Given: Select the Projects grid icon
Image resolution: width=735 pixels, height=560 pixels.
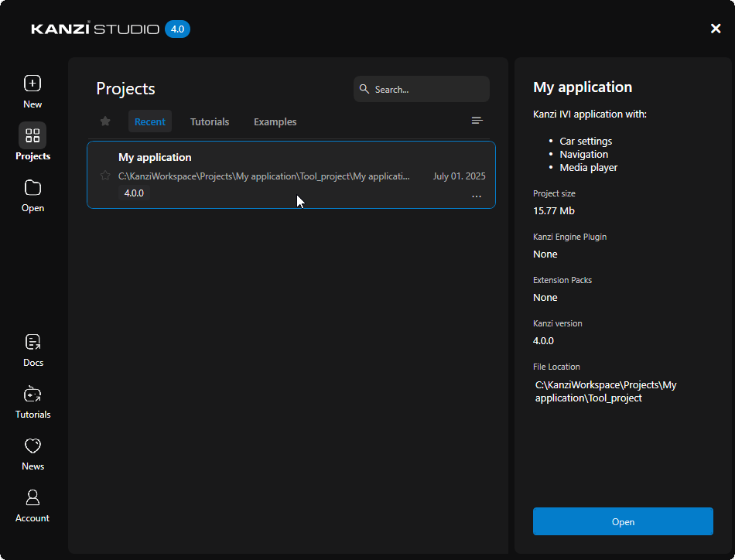Looking at the screenshot, I should point(32,136).
